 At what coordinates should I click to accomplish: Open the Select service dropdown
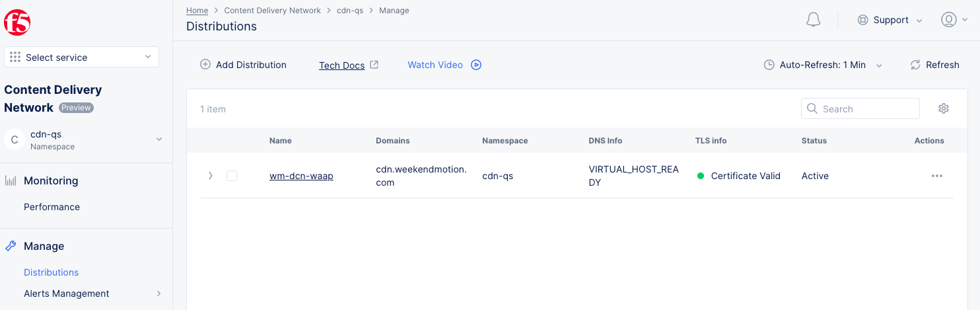(x=81, y=58)
